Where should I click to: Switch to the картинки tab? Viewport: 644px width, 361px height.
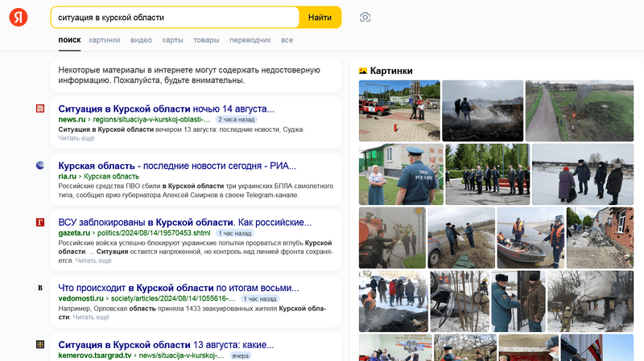tap(105, 39)
